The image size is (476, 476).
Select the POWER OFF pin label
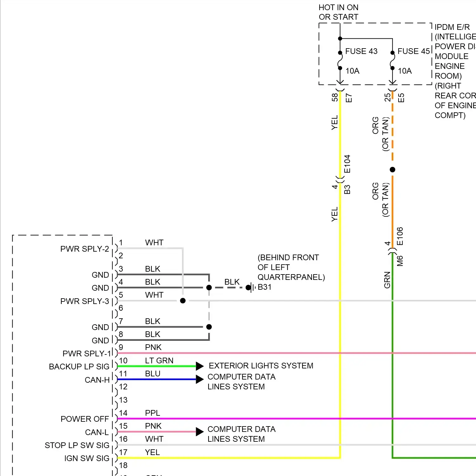[x=85, y=419]
